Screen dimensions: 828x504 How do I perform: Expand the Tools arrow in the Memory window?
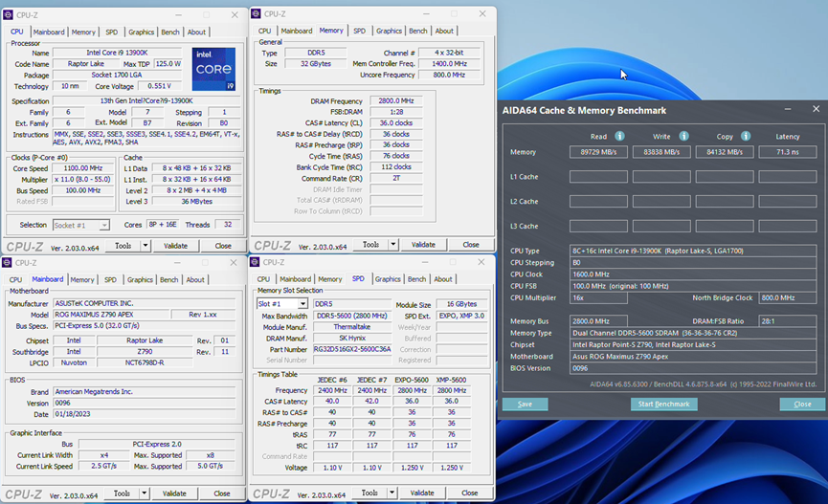tap(392, 244)
